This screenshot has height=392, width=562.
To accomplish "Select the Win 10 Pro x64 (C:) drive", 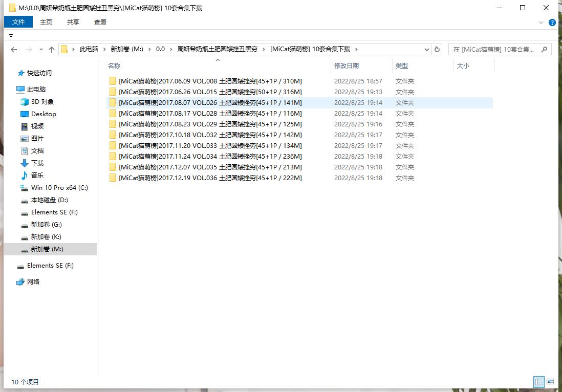I will 59,188.
